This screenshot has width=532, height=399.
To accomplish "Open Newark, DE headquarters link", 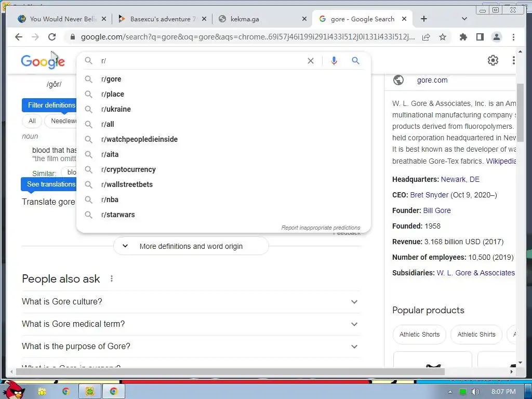I will pyautogui.click(x=460, y=179).
